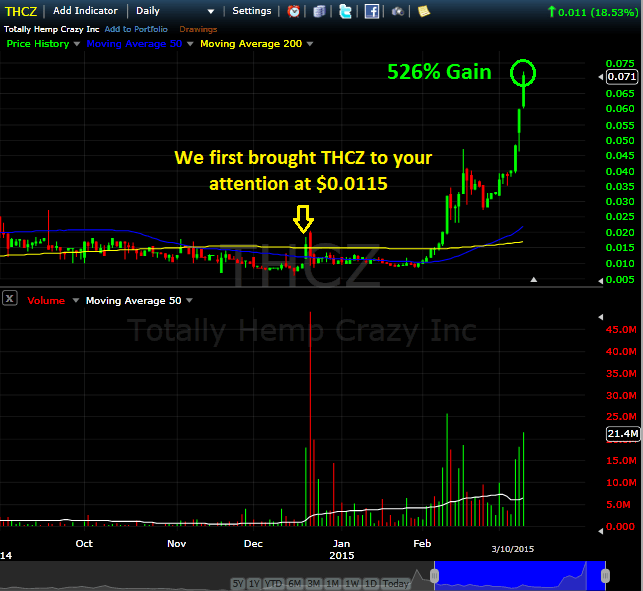Click the 3/10/2015 date label

coord(513,549)
